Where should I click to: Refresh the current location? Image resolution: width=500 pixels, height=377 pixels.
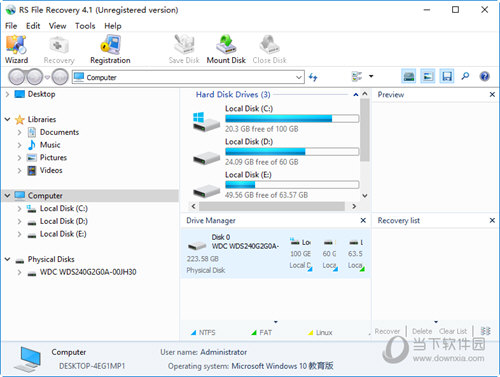313,77
